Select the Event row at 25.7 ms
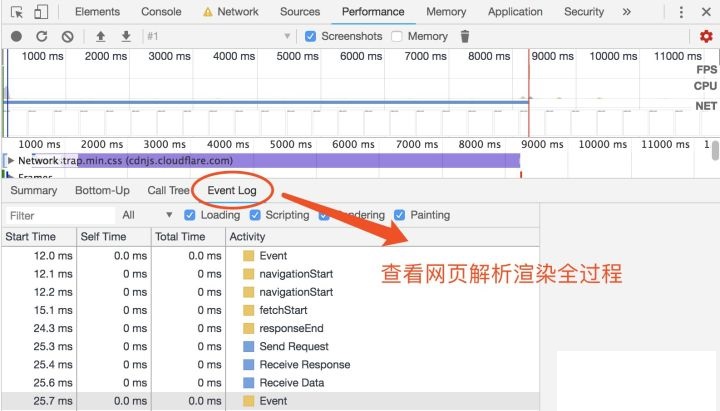This screenshot has height=411, width=720. pyautogui.click(x=270, y=401)
